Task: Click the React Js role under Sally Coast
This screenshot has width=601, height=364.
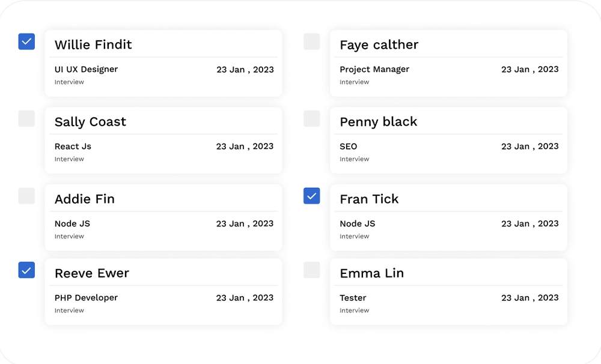Action: (x=73, y=146)
